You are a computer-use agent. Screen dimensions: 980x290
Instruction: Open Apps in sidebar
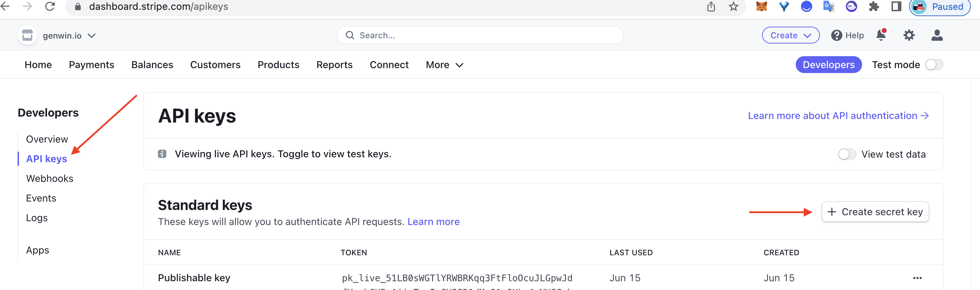pos(37,250)
